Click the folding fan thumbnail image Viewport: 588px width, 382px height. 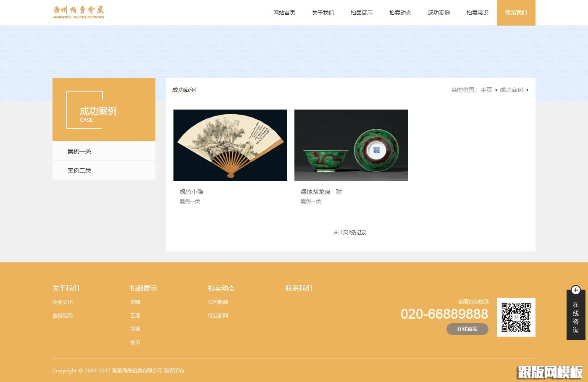click(x=230, y=145)
